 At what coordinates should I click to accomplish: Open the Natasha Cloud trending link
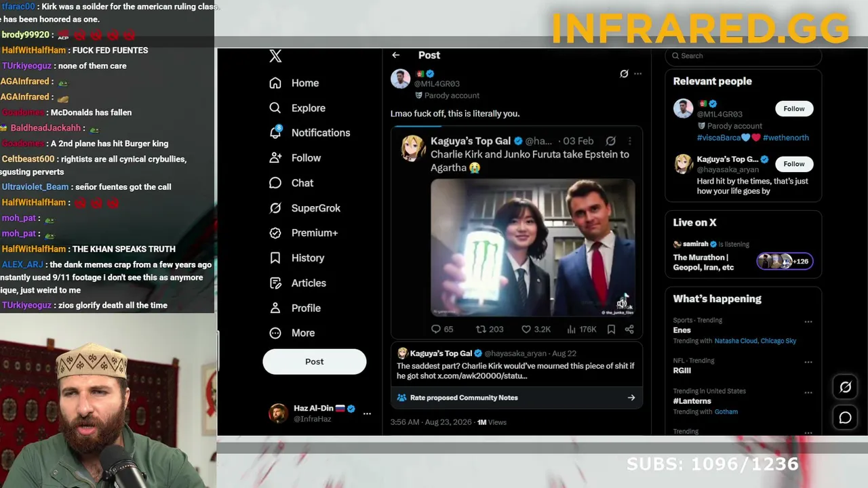(736, 341)
